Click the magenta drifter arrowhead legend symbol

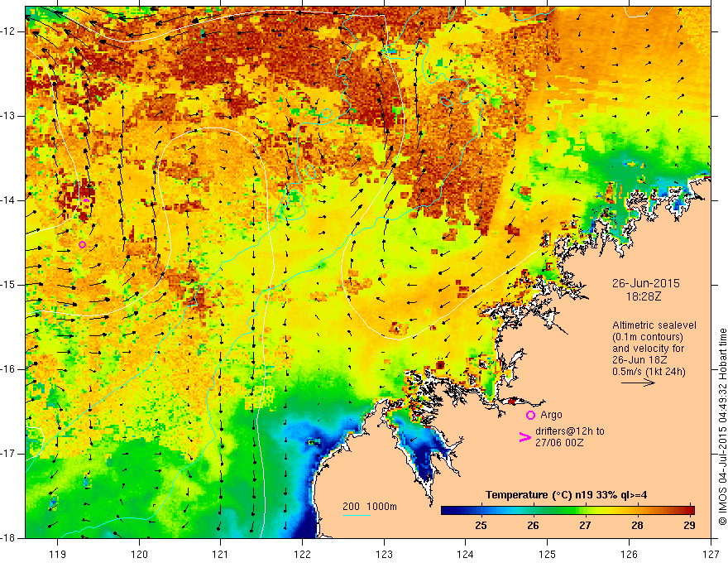(525, 436)
